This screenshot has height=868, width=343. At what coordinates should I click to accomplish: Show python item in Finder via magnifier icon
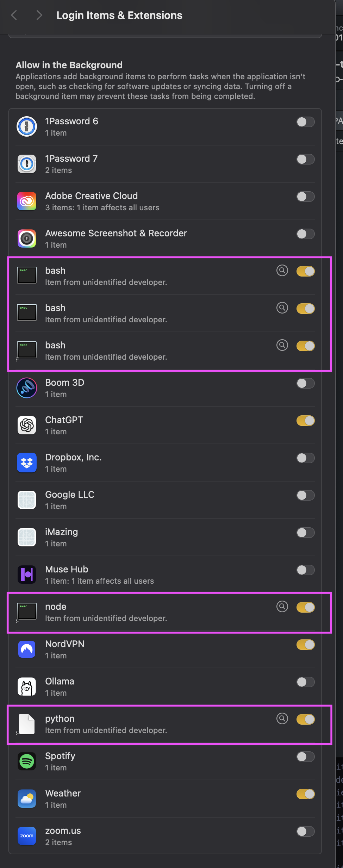282,718
